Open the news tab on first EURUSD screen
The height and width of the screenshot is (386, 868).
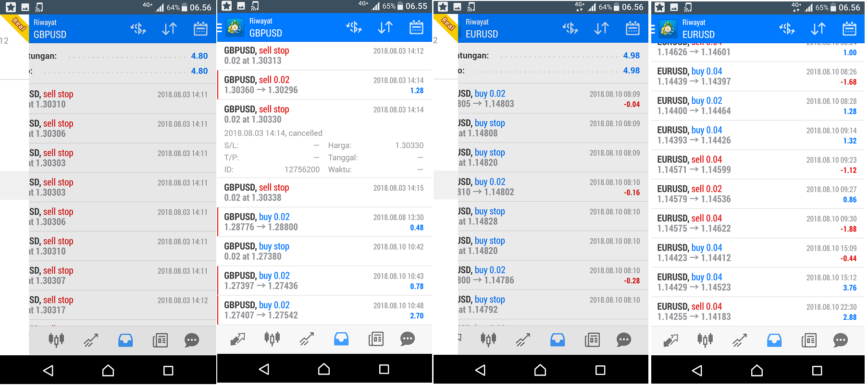point(592,340)
